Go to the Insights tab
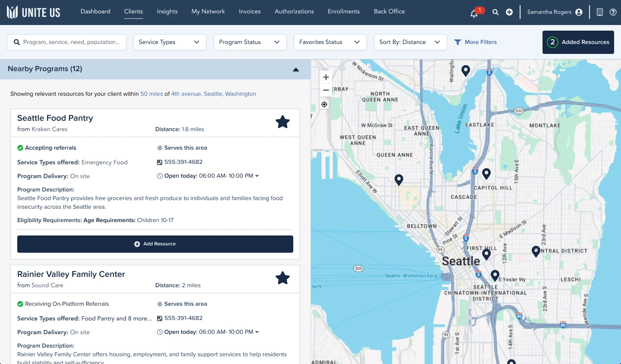Image resolution: width=621 pixels, height=364 pixels. click(167, 12)
